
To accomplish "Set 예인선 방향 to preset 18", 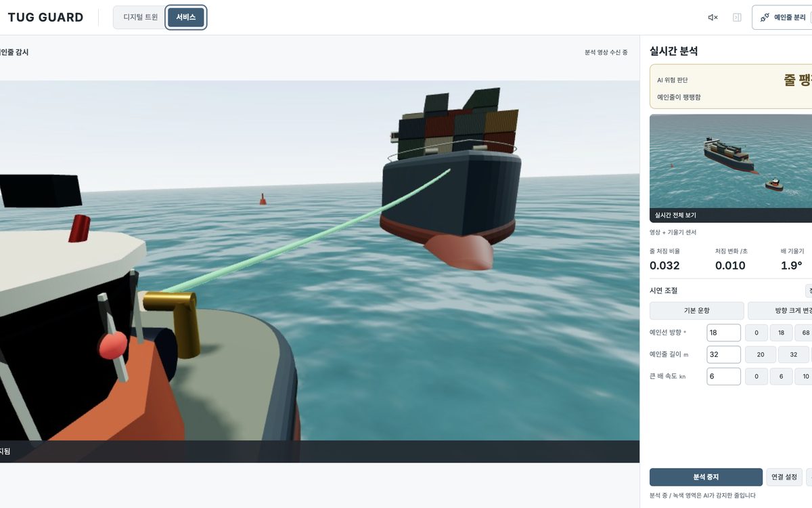I will pyautogui.click(x=781, y=333).
